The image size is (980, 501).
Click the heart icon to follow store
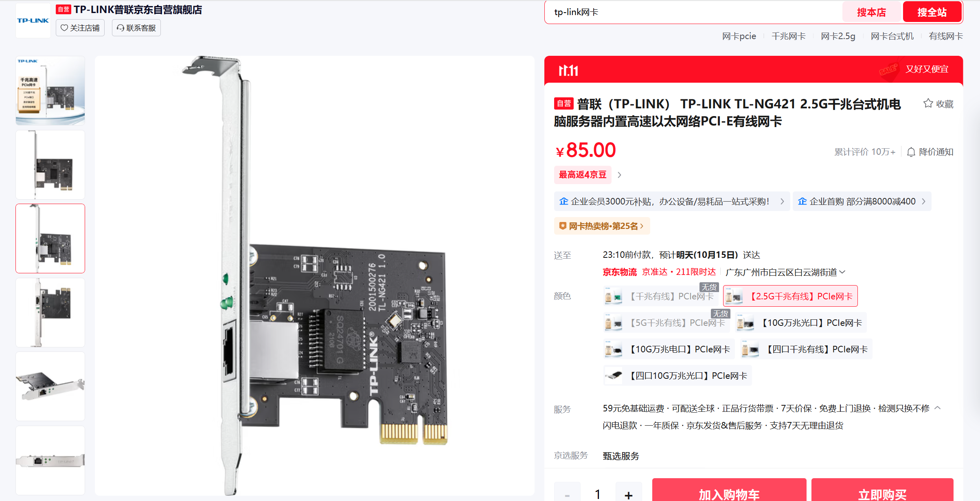pos(64,28)
